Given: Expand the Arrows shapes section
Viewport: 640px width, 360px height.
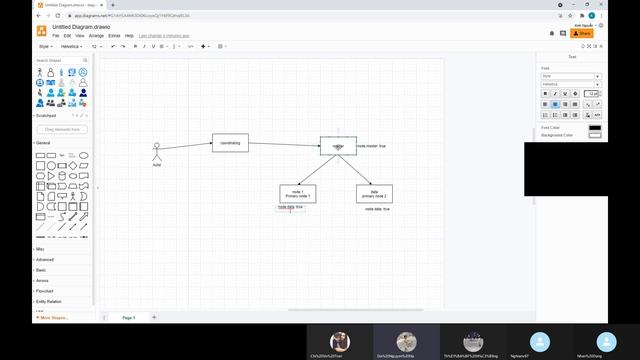Looking at the screenshot, I should [x=42, y=281].
